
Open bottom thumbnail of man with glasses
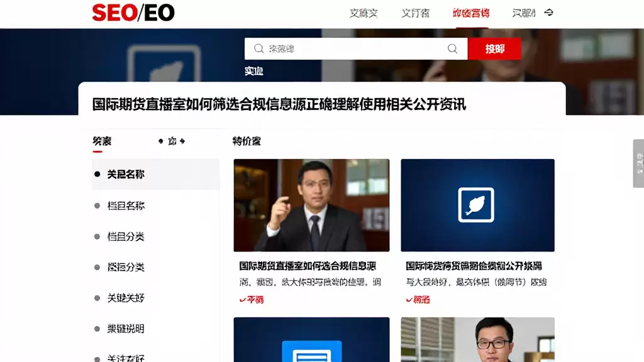point(478,339)
